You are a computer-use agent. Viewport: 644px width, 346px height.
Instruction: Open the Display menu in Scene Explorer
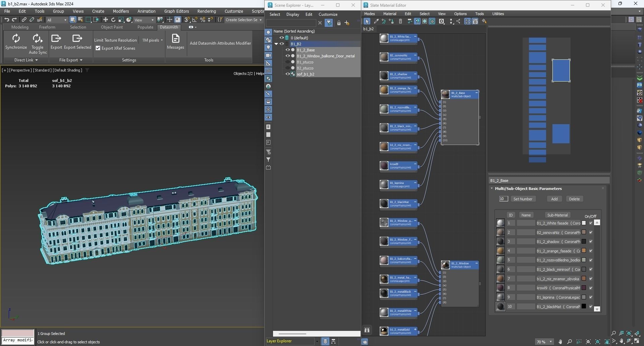pos(292,14)
